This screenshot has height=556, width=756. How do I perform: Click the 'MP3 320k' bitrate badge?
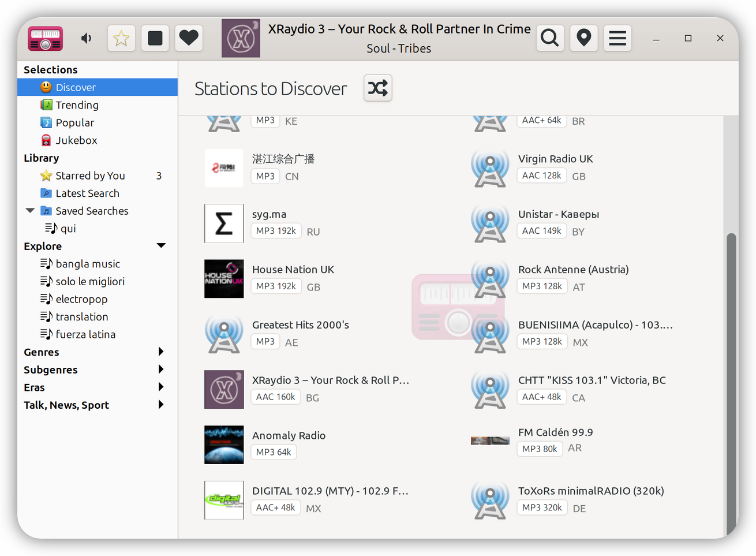(542, 508)
